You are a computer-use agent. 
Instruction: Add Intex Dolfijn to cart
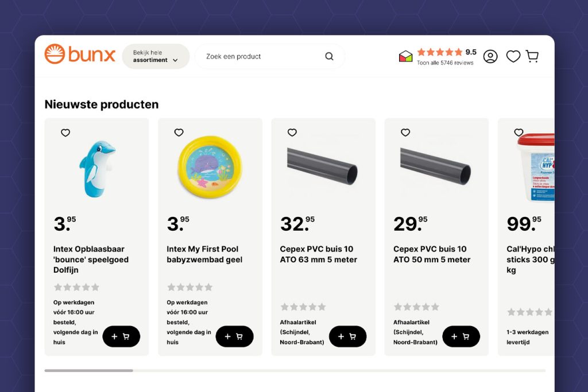click(x=121, y=336)
